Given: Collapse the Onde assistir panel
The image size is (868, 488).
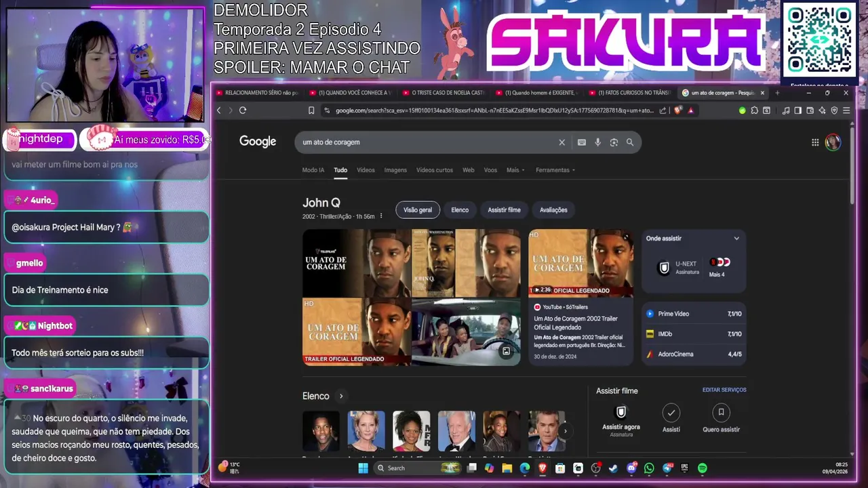Looking at the screenshot, I should 736,239.
